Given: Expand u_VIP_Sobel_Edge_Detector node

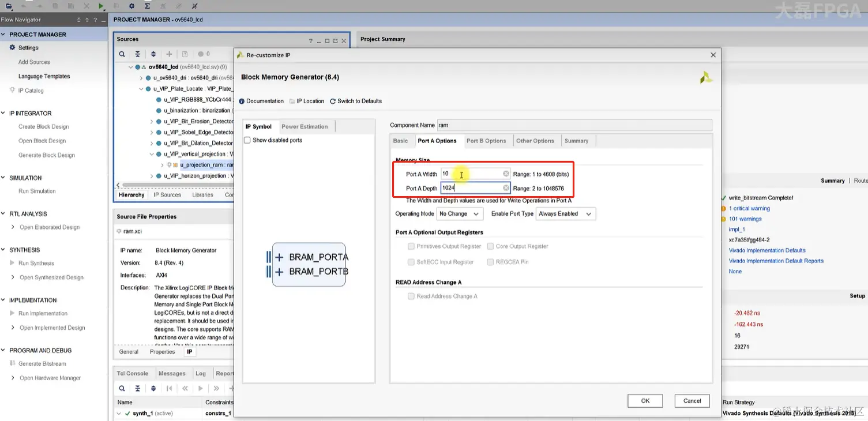Looking at the screenshot, I should coord(152,133).
